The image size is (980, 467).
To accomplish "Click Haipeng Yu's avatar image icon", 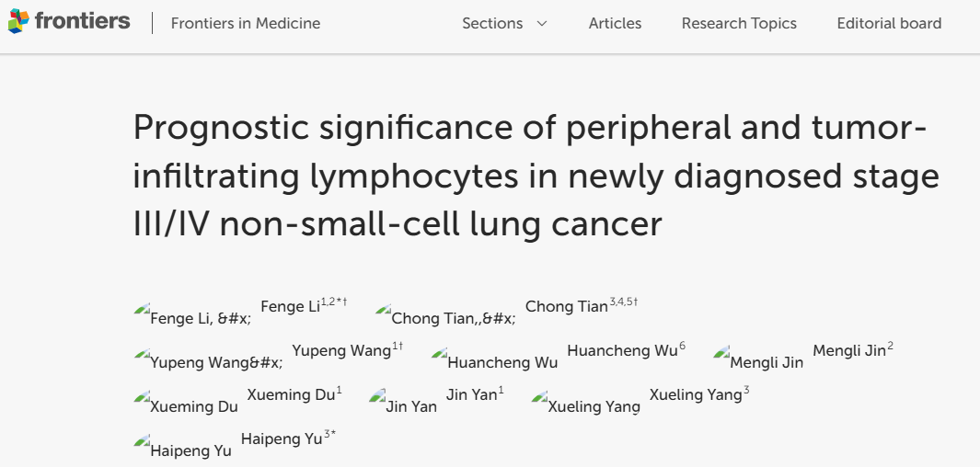I will (142, 440).
